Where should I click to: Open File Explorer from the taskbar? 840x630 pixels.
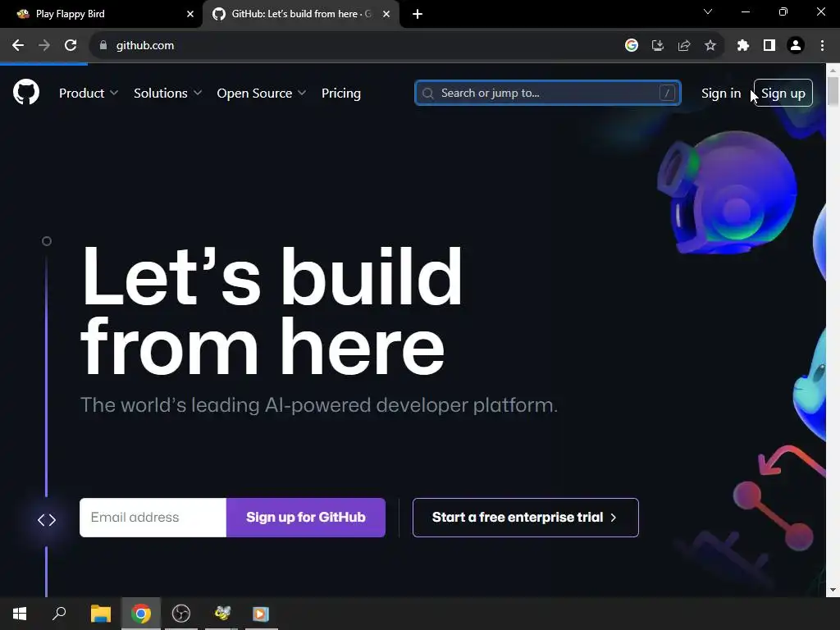tap(101, 614)
